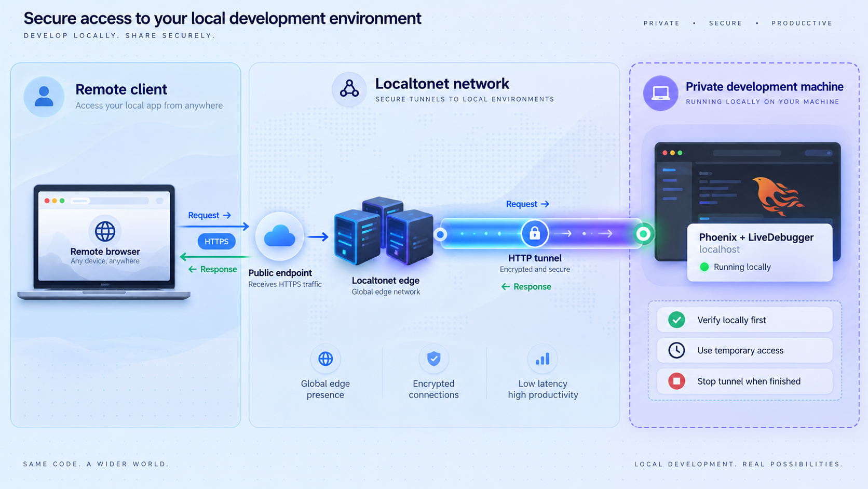Click the 'Remote client' heading
Image resolution: width=868 pixels, height=489 pixels.
coord(121,89)
